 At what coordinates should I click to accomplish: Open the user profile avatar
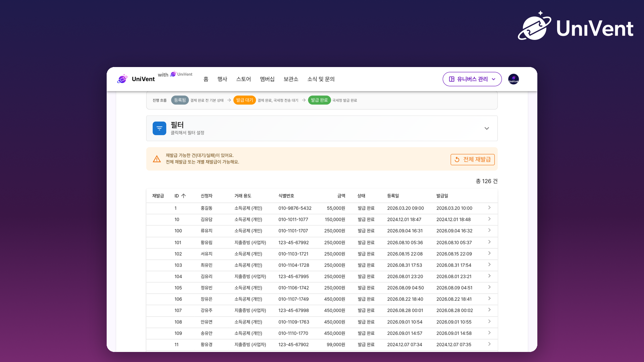(x=514, y=79)
